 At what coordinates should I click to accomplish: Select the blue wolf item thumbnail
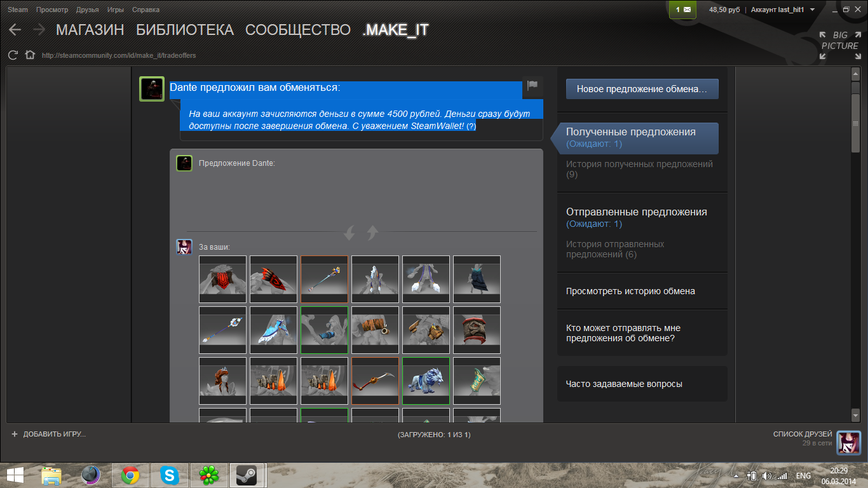pos(426,381)
